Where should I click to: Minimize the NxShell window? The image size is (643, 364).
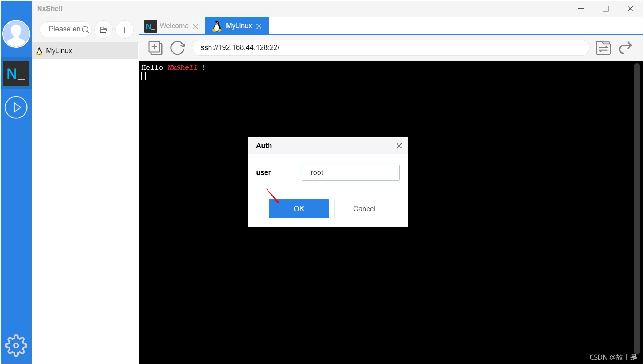coord(581,9)
